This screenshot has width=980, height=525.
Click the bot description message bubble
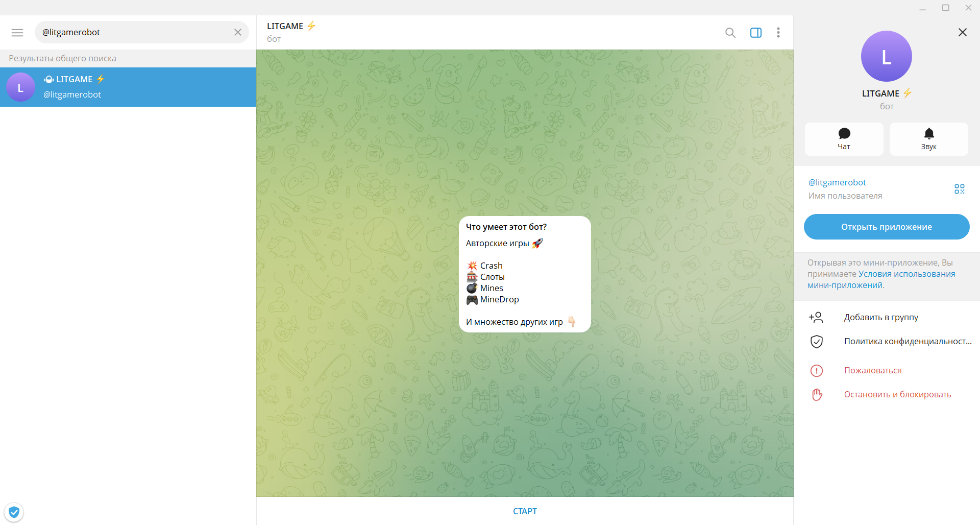525,274
